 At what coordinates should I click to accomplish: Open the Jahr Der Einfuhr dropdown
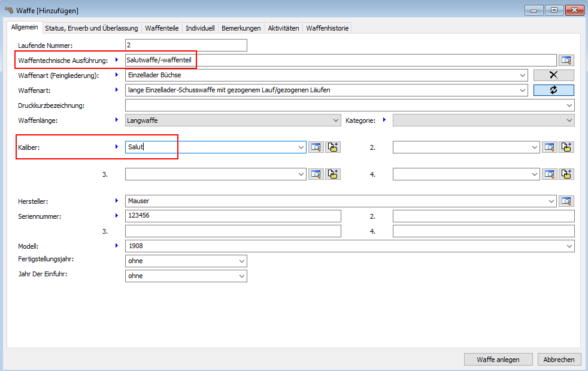pyautogui.click(x=241, y=276)
